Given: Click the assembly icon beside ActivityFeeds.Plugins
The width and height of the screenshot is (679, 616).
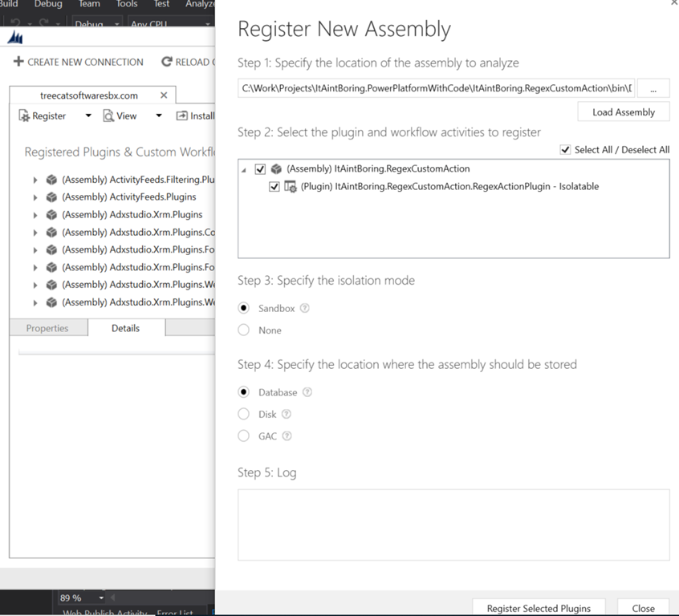Looking at the screenshot, I should [x=51, y=197].
